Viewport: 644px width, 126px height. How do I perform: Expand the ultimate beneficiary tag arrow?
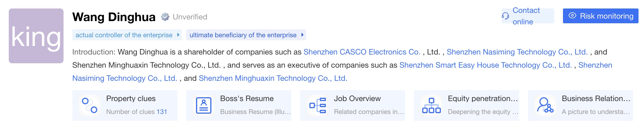coord(302,35)
